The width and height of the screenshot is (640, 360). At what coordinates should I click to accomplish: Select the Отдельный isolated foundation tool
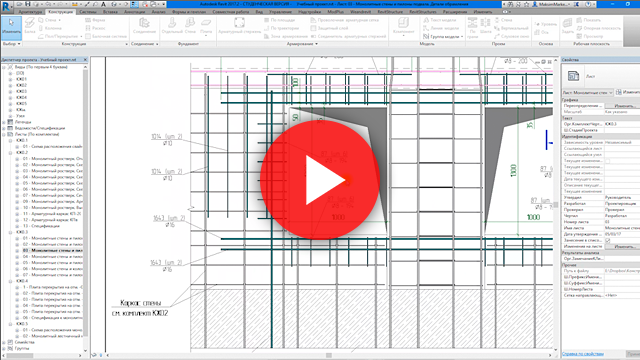[x=172, y=26]
